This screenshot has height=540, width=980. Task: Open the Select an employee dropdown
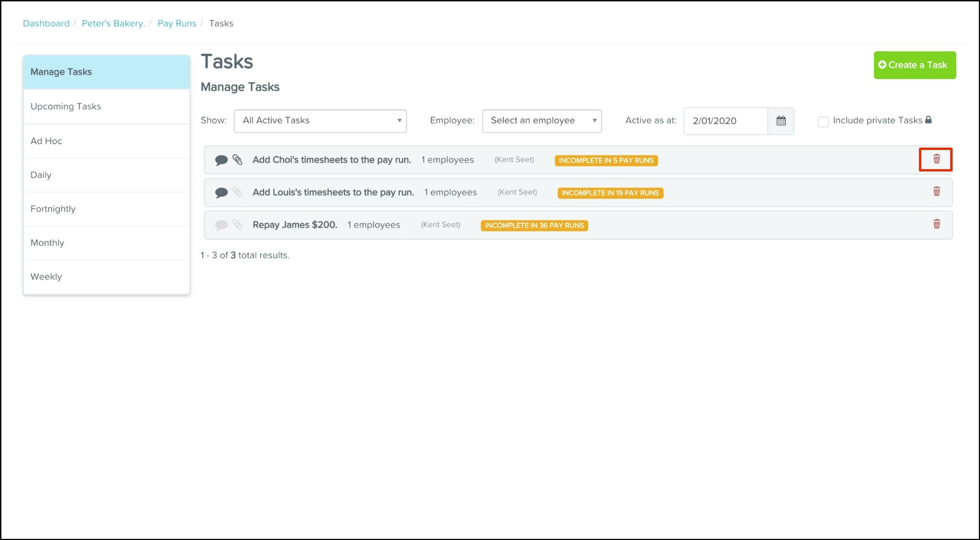(x=542, y=121)
